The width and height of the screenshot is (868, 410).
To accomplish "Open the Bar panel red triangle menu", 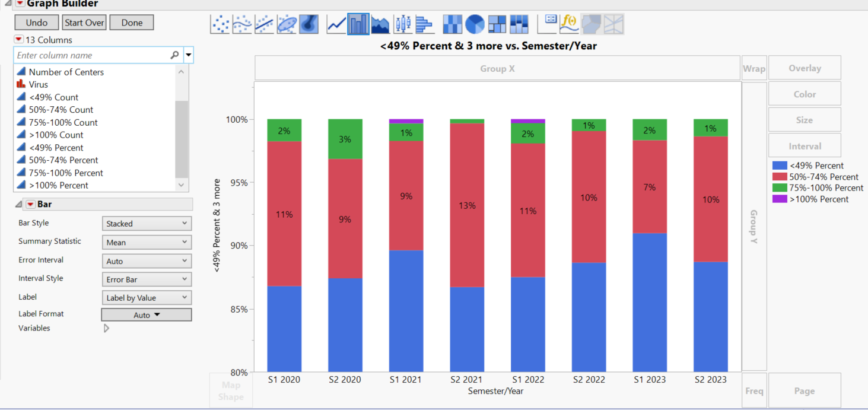I will point(30,204).
